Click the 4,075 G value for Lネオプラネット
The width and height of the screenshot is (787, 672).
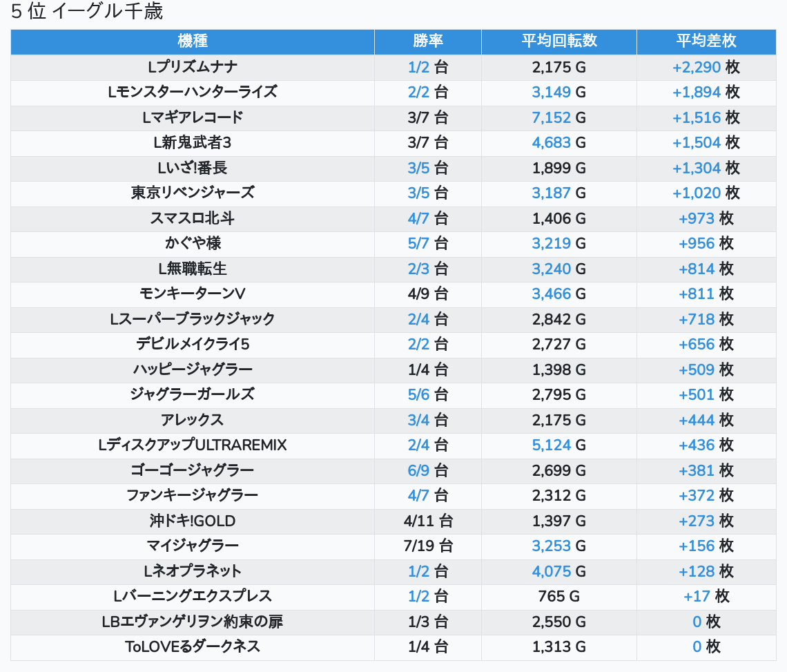tap(558, 571)
